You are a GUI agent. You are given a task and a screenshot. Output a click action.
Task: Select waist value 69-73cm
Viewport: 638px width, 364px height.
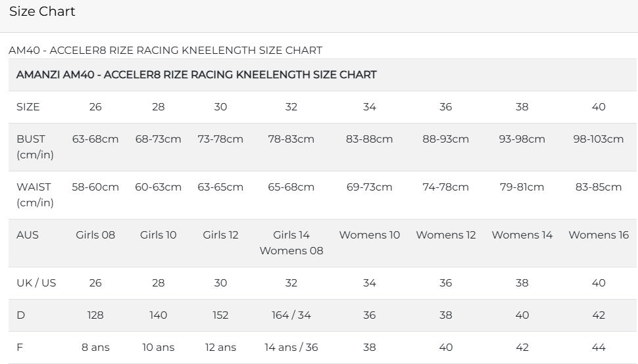370,187
